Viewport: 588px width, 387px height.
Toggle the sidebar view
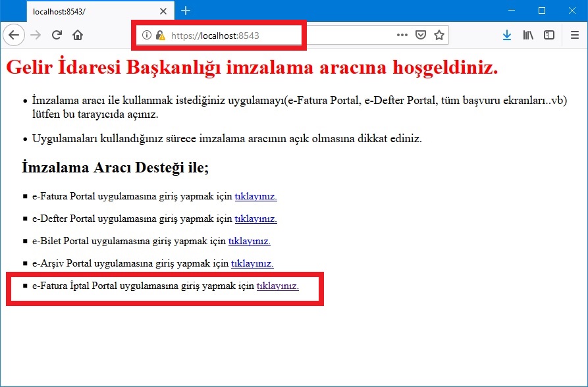pos(548,36)
